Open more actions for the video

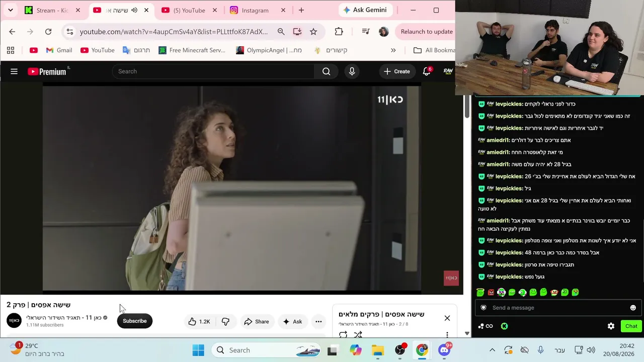coord(318,321)
